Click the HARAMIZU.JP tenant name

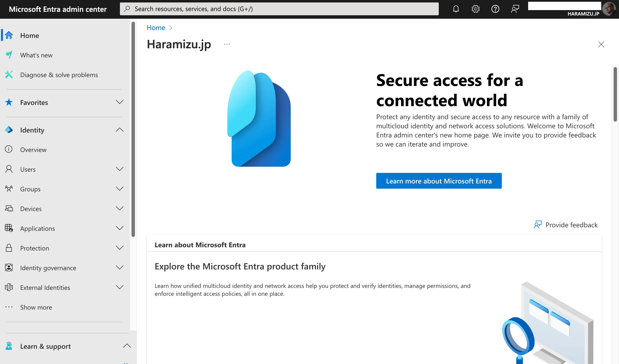[x=583, y=14]
